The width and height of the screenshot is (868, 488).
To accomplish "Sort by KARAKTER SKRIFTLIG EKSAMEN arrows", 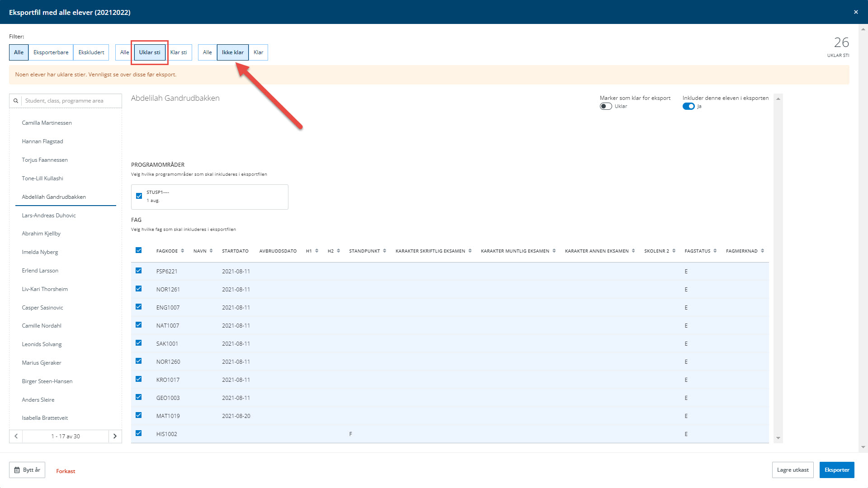I will coord(470,251).
